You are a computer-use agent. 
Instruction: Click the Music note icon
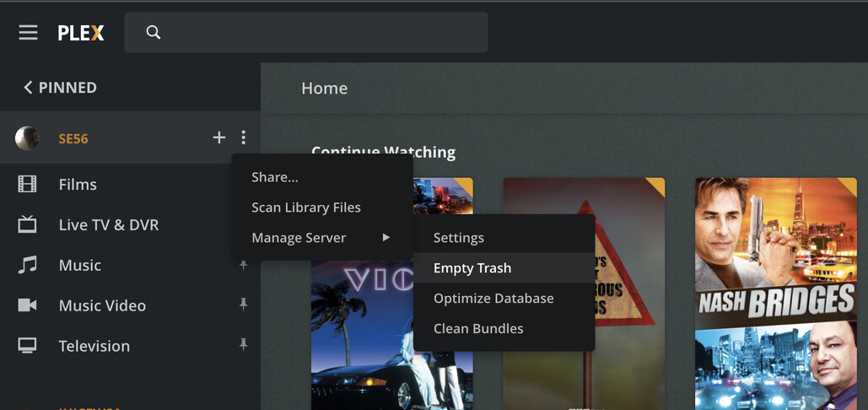click(x=27, y=265)
